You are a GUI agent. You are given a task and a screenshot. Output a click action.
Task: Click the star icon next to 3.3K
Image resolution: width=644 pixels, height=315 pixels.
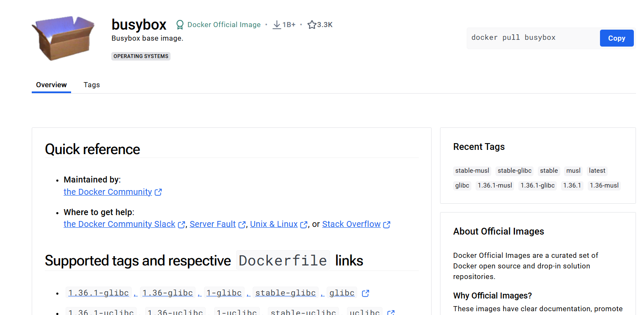(x=311, y=24)
